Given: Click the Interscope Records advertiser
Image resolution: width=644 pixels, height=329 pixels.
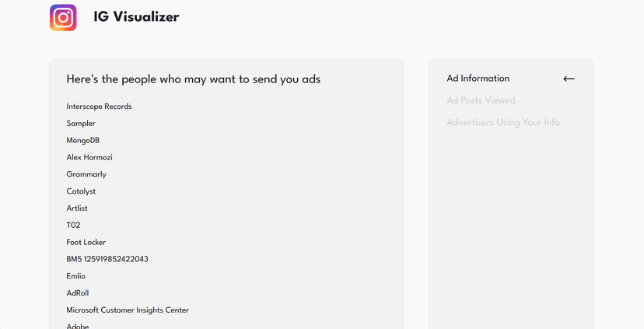Looking at the screenshot, I should click(99, 107).
